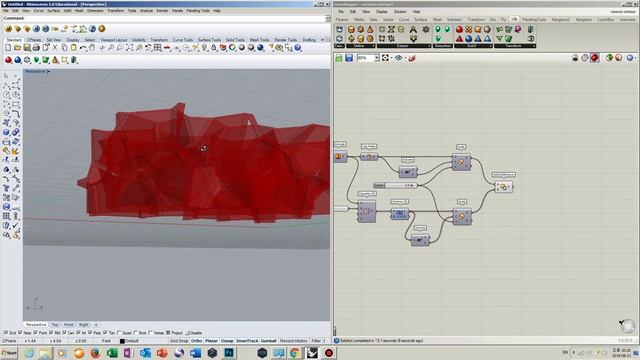Enable the Quad osnap checkbox
The height and width of the screenshot is (360, 640).
click(x=119, y=333)
